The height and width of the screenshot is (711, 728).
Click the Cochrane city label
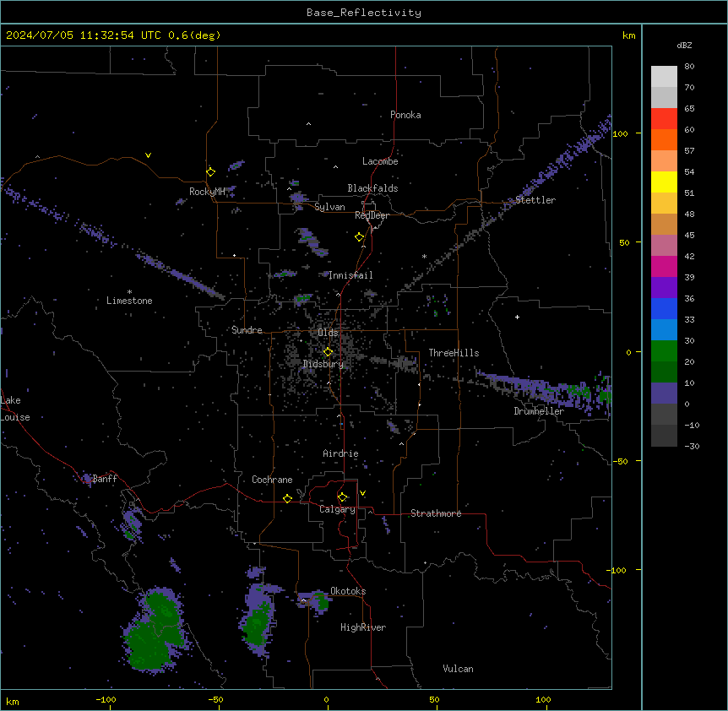click(272, 480)
